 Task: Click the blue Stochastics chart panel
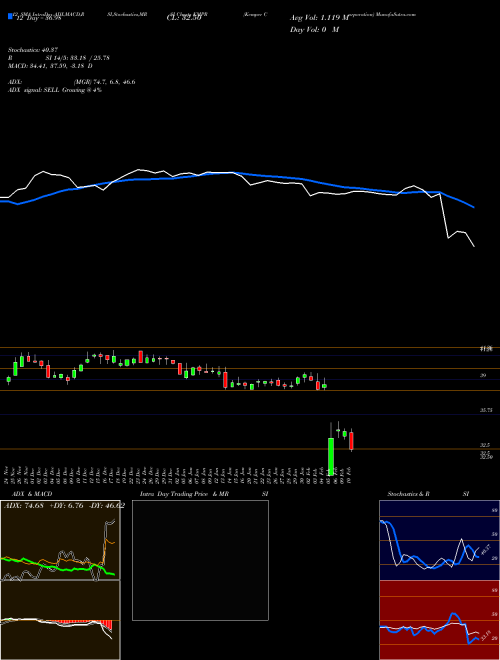(x=439, y=540)
